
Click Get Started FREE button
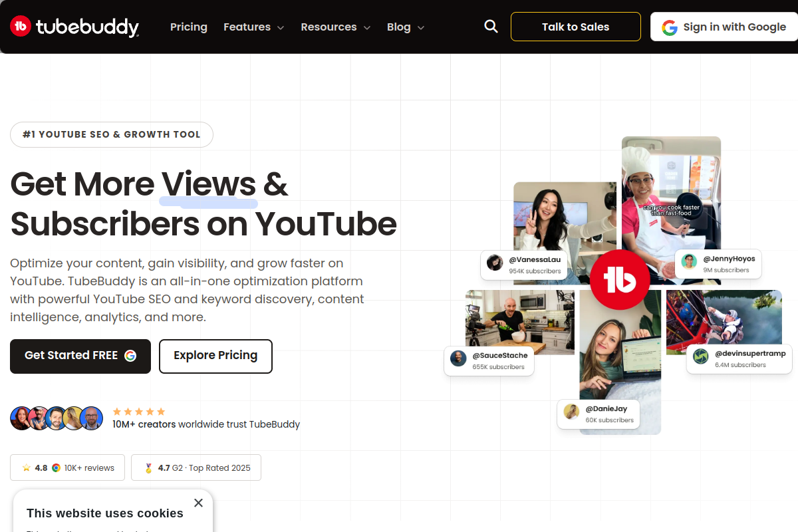[x=80, y=356]
